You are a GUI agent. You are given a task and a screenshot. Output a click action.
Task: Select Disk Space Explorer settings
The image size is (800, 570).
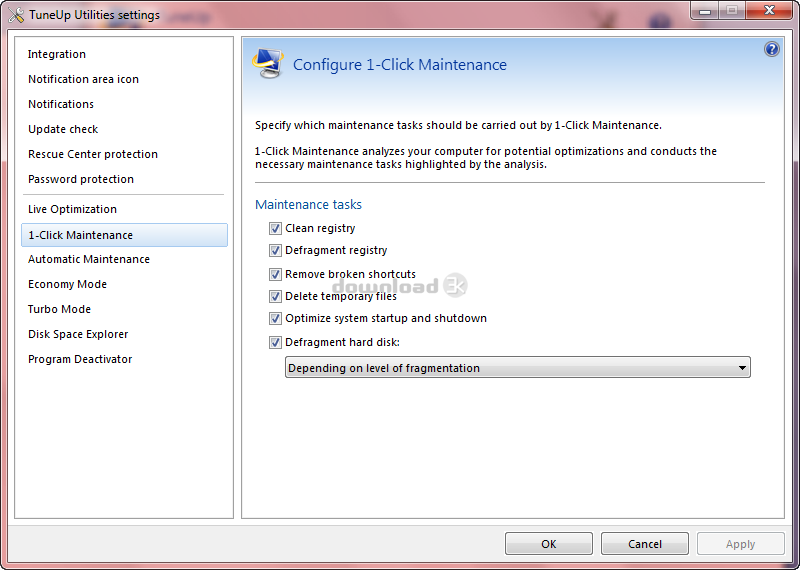pyautogui.click(x=78, y=334)
